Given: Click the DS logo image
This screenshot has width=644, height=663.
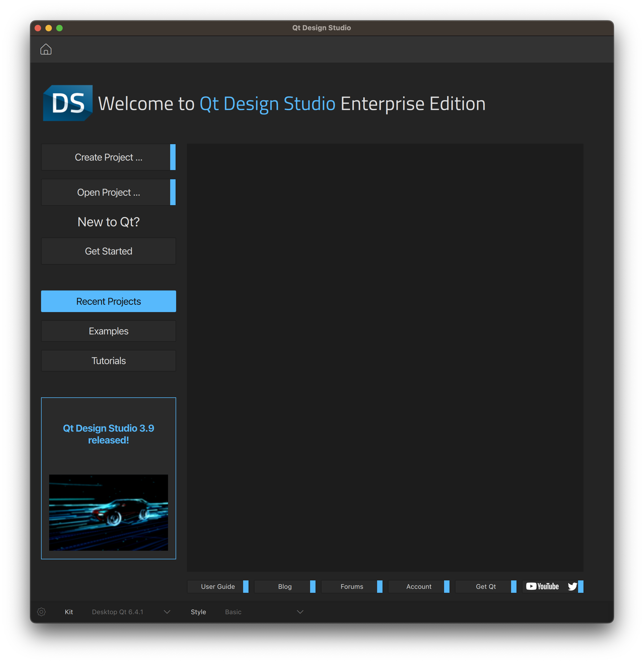Looking at the screenshot, I should click(x=68, y=103).
